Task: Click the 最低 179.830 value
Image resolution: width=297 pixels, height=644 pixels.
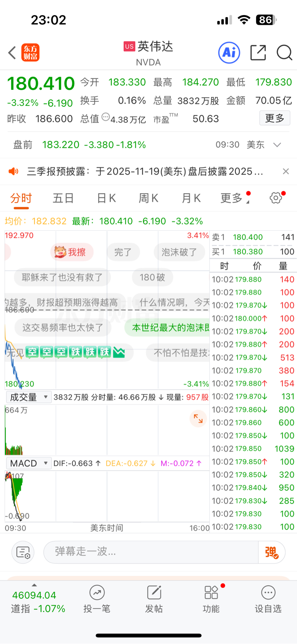Action: (273, 82)
